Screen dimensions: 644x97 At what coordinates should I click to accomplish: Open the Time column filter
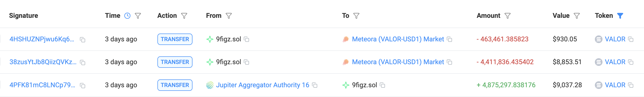(x=138, y=16)
